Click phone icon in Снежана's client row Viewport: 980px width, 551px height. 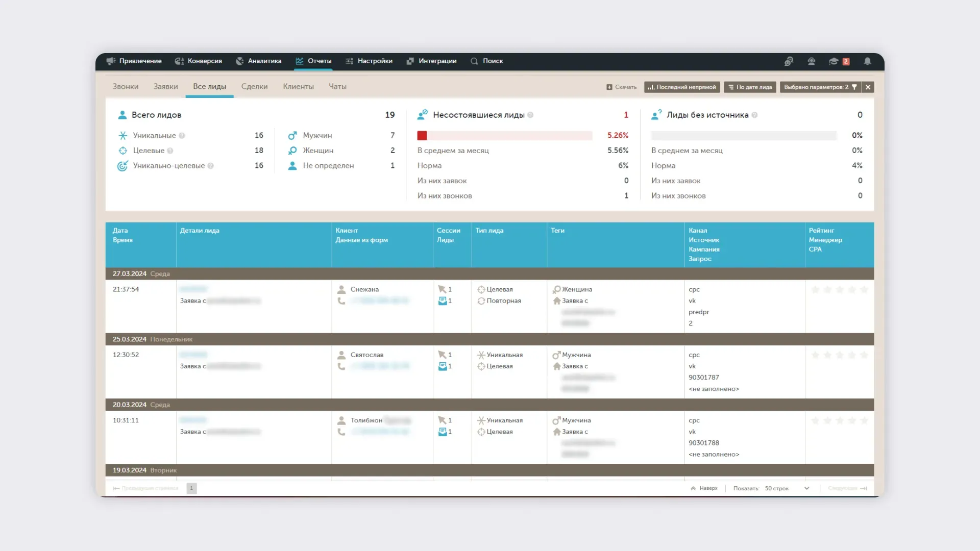point(341,301)
